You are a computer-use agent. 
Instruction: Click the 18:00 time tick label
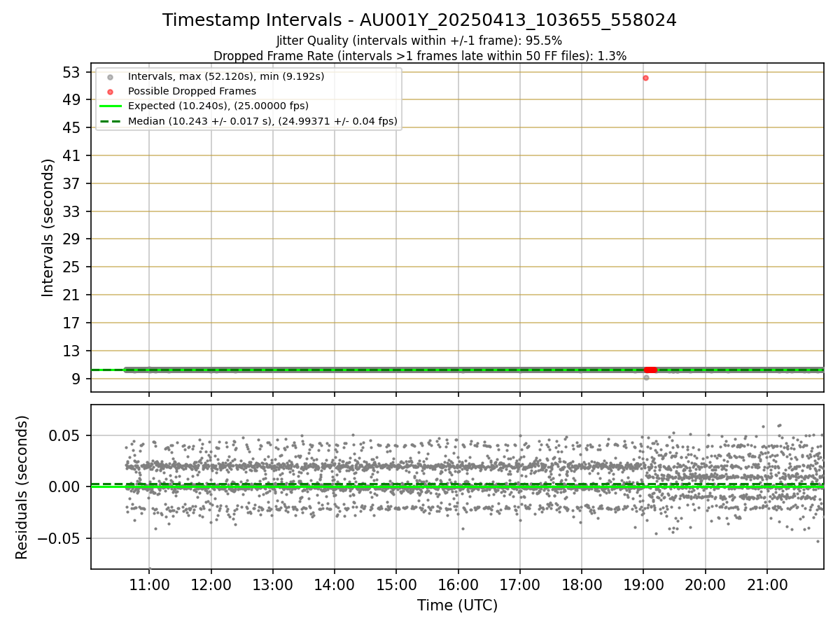[582, 584]
